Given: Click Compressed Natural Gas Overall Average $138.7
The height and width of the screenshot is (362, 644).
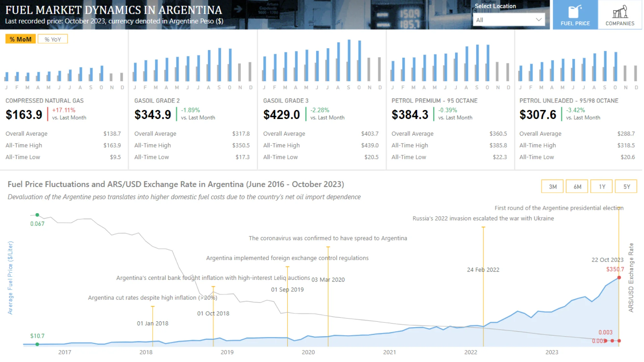Looking at the screenshot, I should coord(112,134).
